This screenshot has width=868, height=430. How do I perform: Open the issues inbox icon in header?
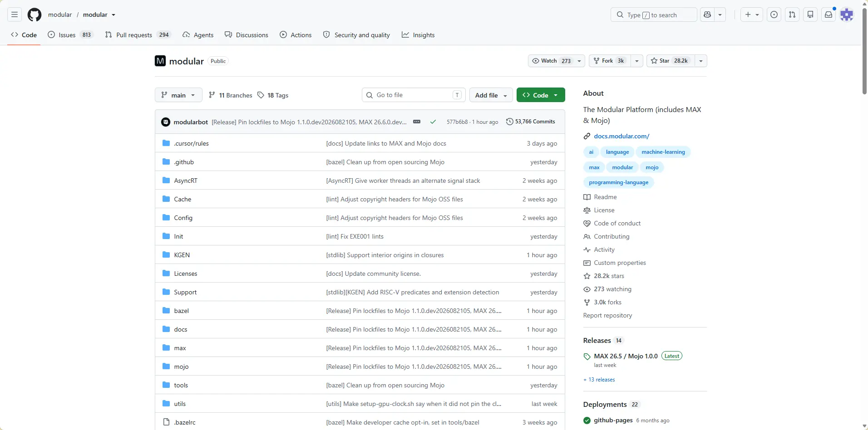click(774, 15)
